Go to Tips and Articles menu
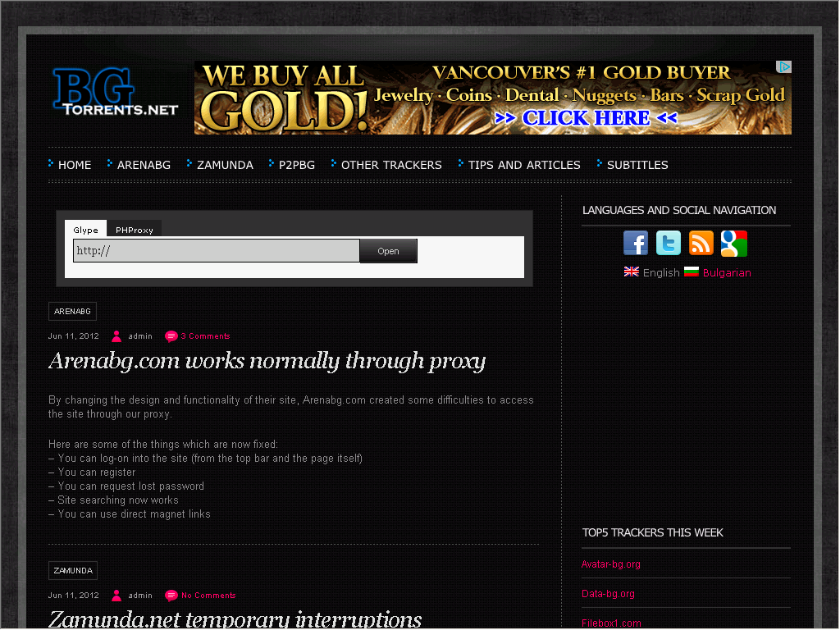 click(x=523, y=165)
